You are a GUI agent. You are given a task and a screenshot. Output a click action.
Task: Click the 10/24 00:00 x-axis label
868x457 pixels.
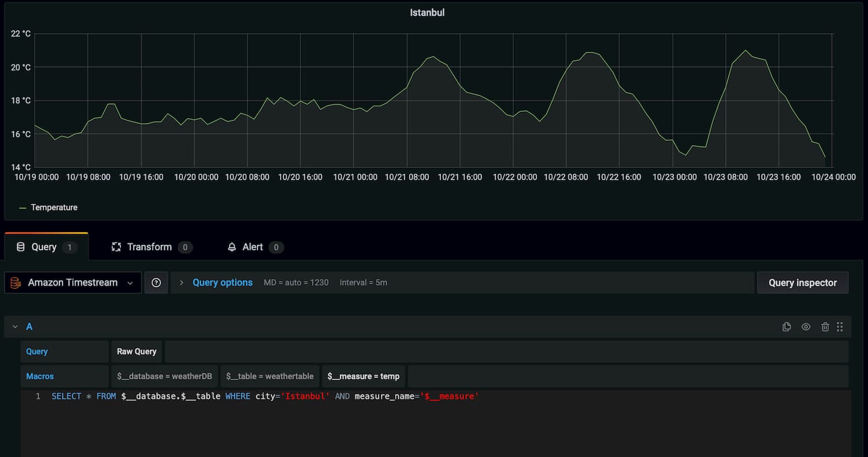tap(833, 177)
